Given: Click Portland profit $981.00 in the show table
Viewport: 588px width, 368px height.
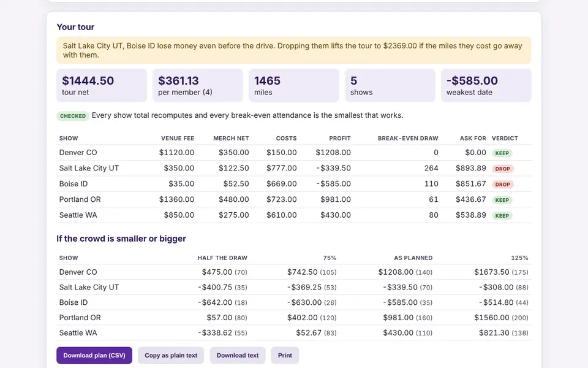Looking at the screenshot, I should click(x=336, y=199).
